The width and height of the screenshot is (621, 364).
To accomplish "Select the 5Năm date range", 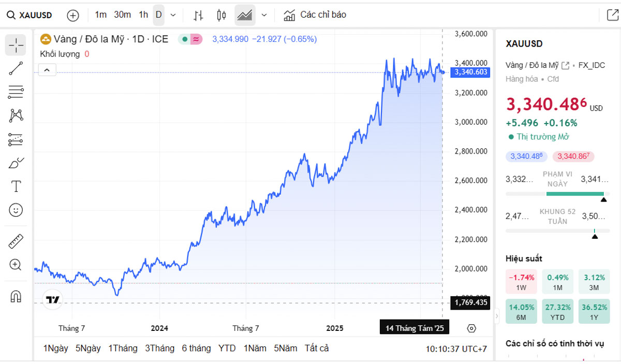I will pyautogui.click(x=286, y=348).
